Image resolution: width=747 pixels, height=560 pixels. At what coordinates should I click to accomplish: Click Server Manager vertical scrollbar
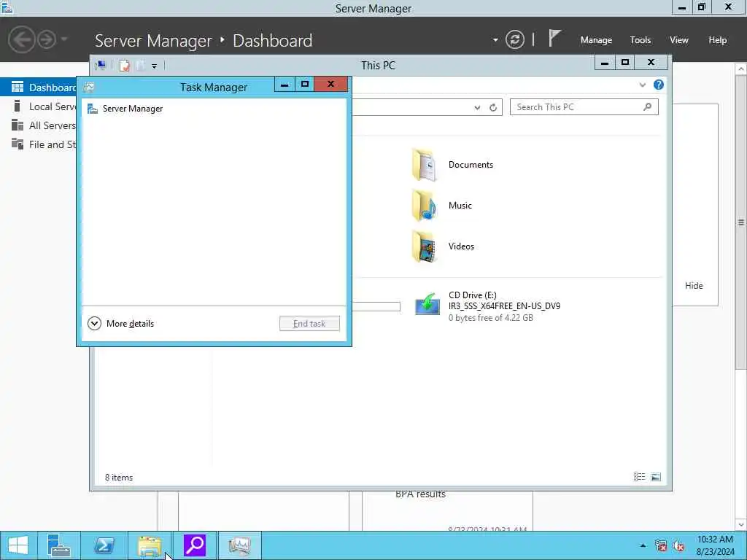click(741, 222)
